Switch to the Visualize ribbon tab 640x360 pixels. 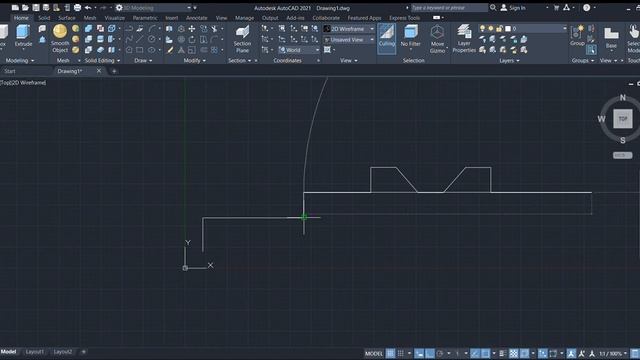click(x=115, y=18)
